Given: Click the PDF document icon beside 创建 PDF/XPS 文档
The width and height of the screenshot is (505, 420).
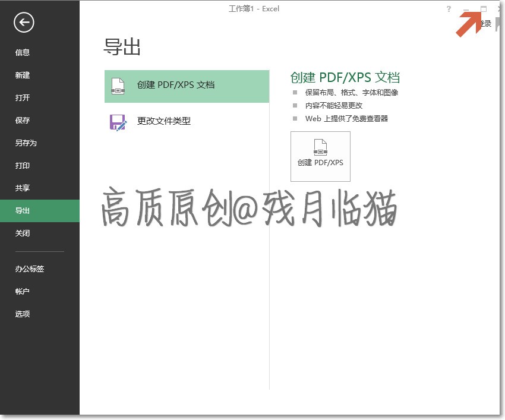Looking at the screenshot, I should pyautogui.click(x=118, y=86).
